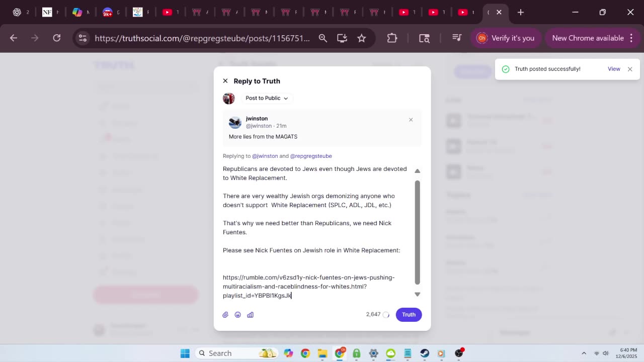Viewport: 644px width, 362px height.
Task: Attach media with the paperclip icon
Action: coord(225,315)
